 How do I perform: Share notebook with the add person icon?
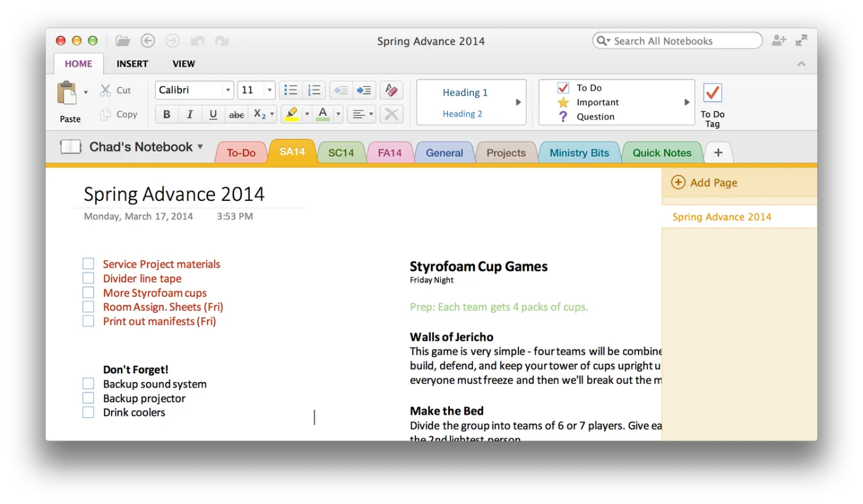pos(779,41)
